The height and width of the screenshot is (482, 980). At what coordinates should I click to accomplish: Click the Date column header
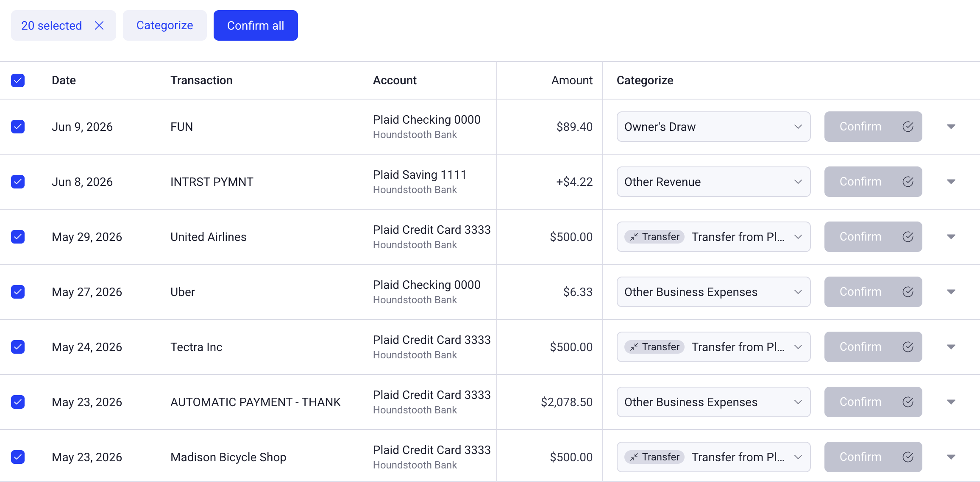(x=64, y=80)
